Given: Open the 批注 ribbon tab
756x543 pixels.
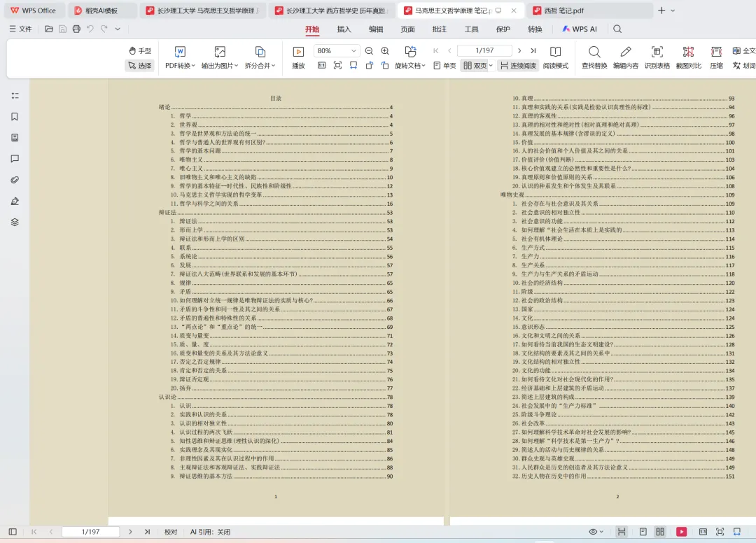Looking at the screenshot, I should click(439, 29).
